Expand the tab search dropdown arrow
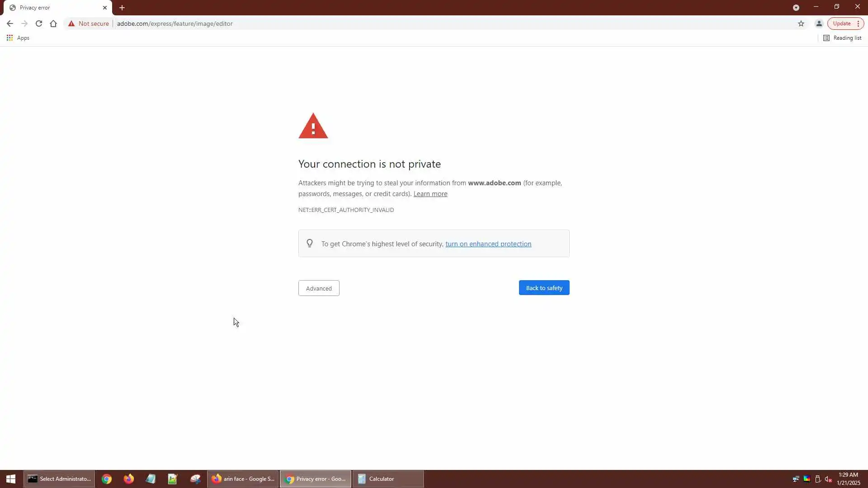This screenshot has height=488, width=868. [796, 8]
